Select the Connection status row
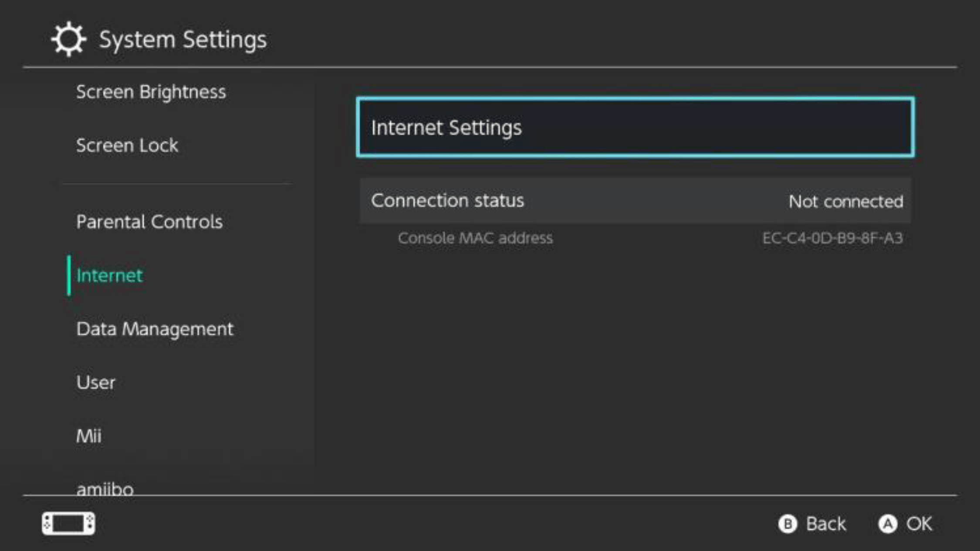Viewport: 980px width, 551px height. coord(635,201)
